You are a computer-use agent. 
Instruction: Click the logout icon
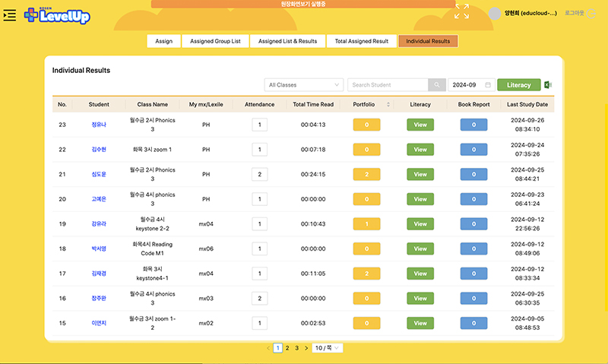coord(592,13)
